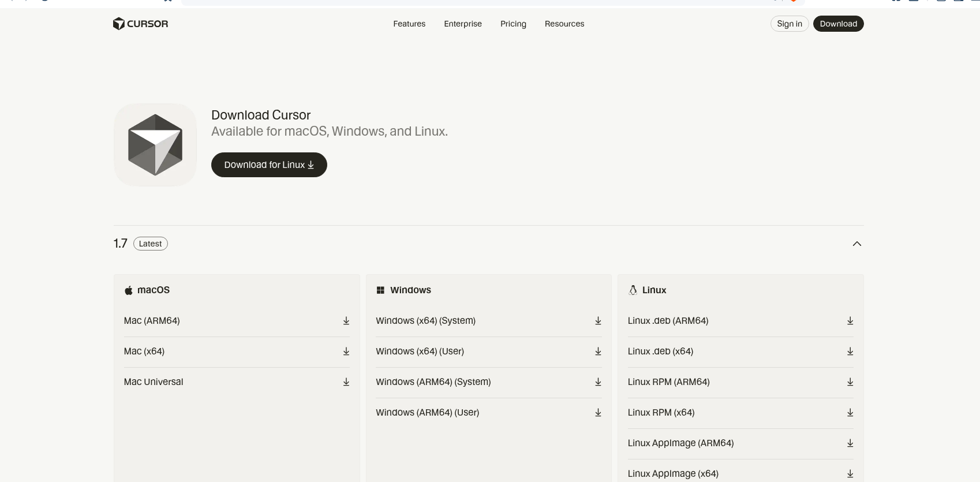This screenshot has height=482, width=980.
Task: Click download arrow for Linux .deb (x64)
Action: [850, 352]
